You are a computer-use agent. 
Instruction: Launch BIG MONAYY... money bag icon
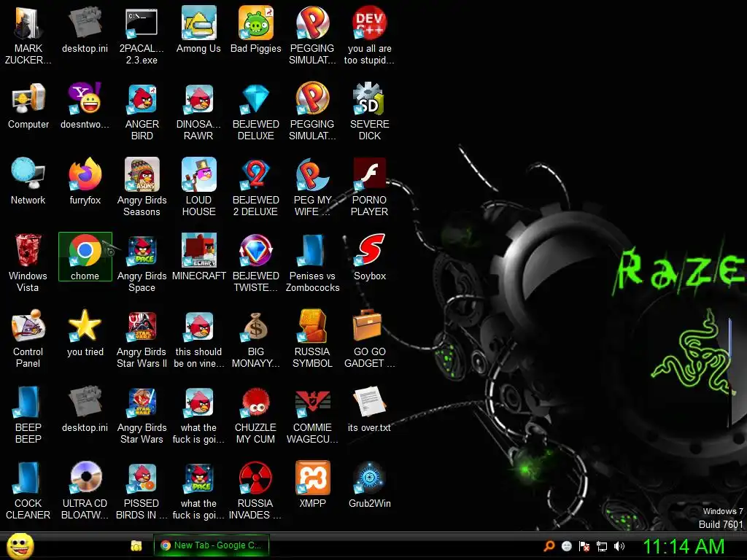coord(256,338)
